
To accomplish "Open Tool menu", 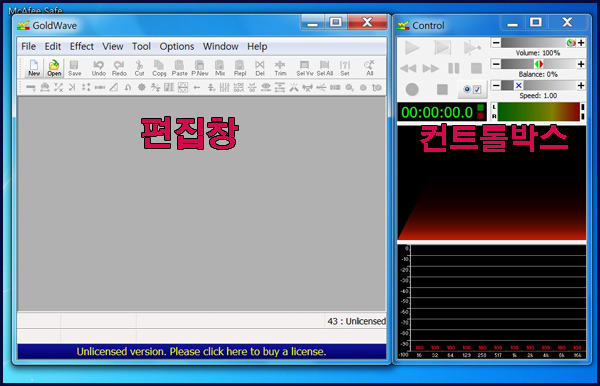I will coord(141,47).
